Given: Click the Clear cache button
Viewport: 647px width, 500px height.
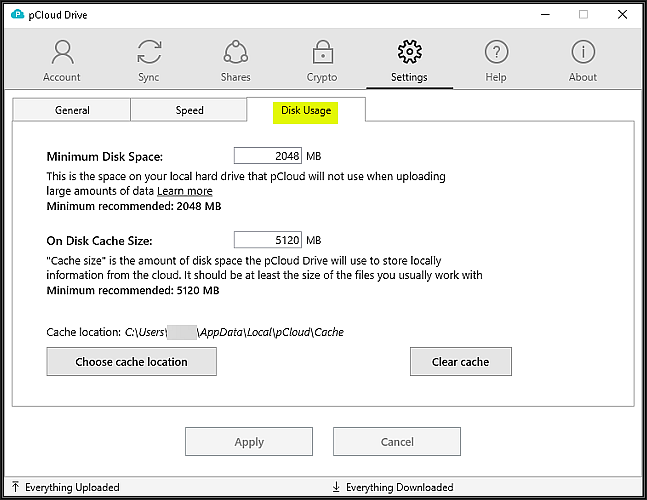Looking at the screenshot, I should (x=460, y=361).
